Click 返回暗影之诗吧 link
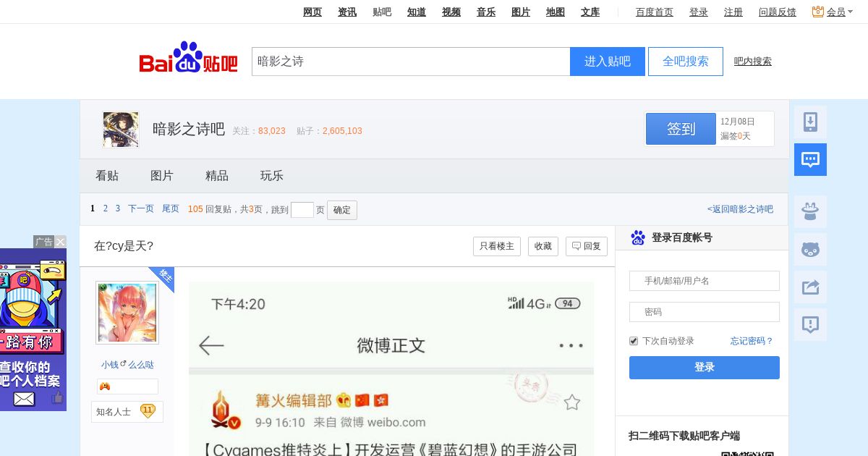 (740, 209)
